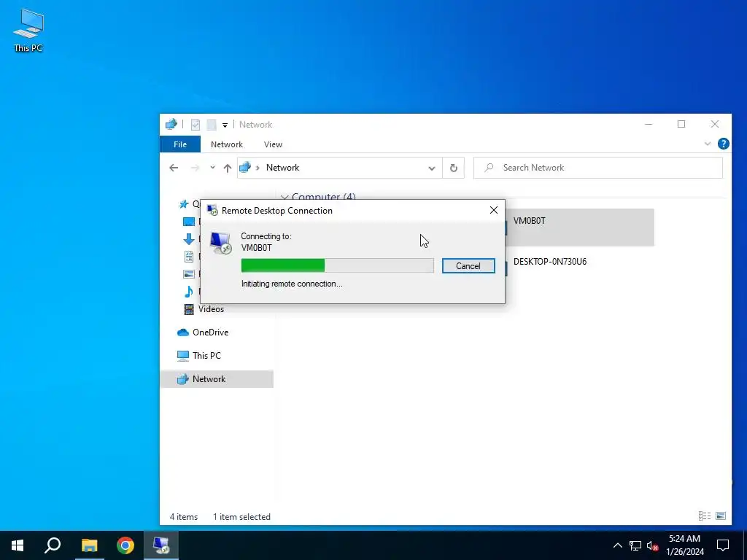
Task: Open File Explorer from taskbar
Action: coord(89,545)
